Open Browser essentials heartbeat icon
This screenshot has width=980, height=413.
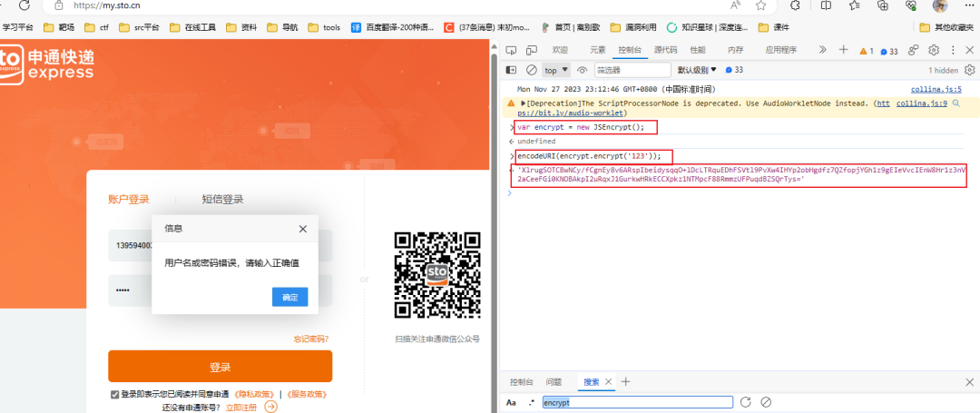click(911, 5)
